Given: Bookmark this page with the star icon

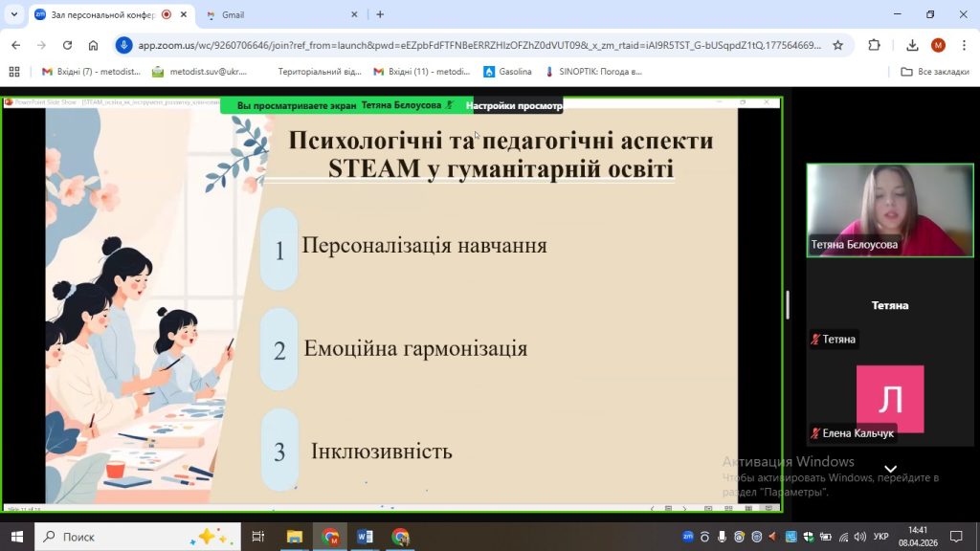Looking at the screenshot, I should tap(837, 45).
